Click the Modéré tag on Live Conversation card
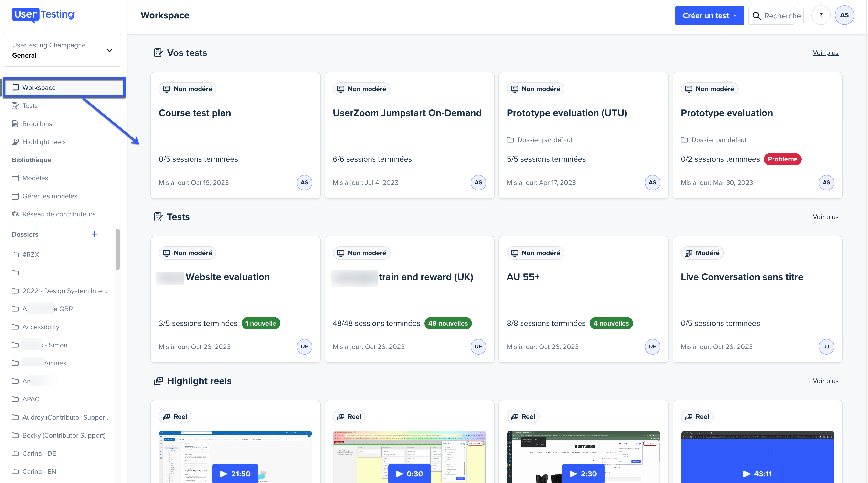The width and height of the screenshot is (868, 483). point(702,253)
